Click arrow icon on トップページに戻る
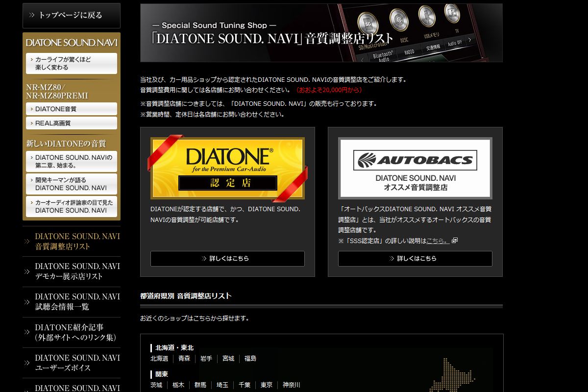The image size is (588, 392). (32, 15)
